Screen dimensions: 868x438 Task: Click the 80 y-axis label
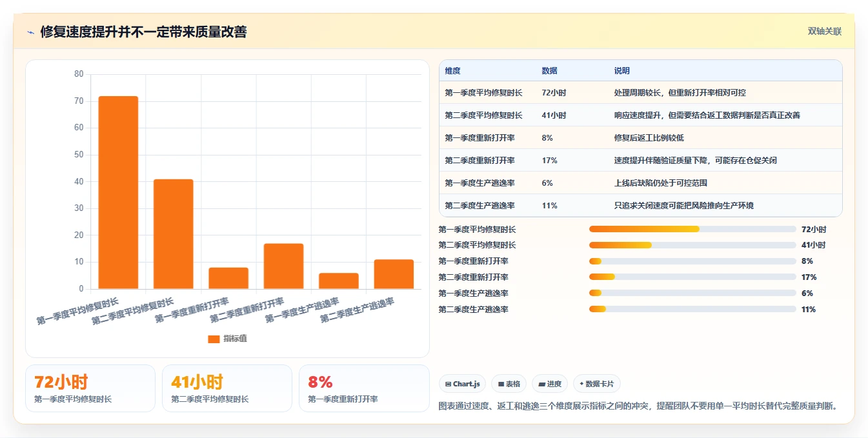tap(79, 74)
